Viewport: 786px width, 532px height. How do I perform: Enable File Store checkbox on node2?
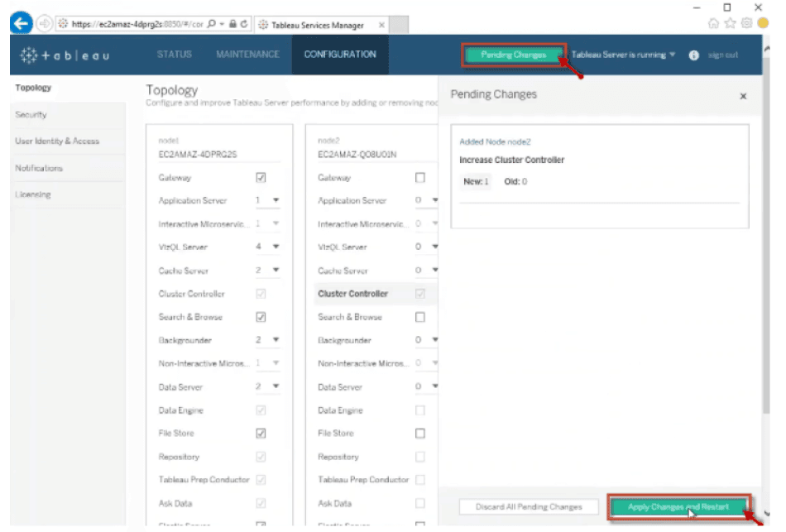point(419,433)
